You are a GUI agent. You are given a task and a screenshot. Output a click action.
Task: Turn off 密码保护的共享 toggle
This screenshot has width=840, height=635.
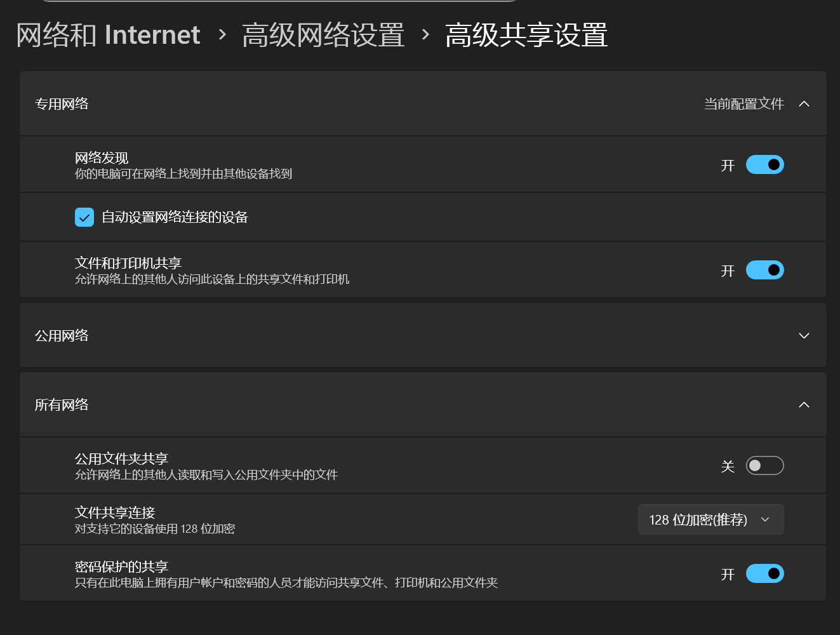(x=764, y=574)
